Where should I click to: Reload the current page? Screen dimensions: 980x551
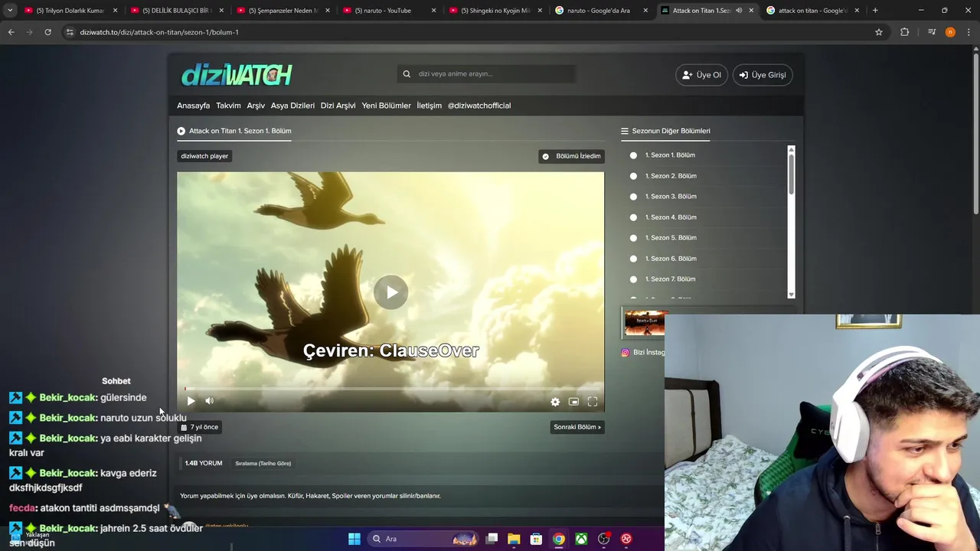click(47, 32)
